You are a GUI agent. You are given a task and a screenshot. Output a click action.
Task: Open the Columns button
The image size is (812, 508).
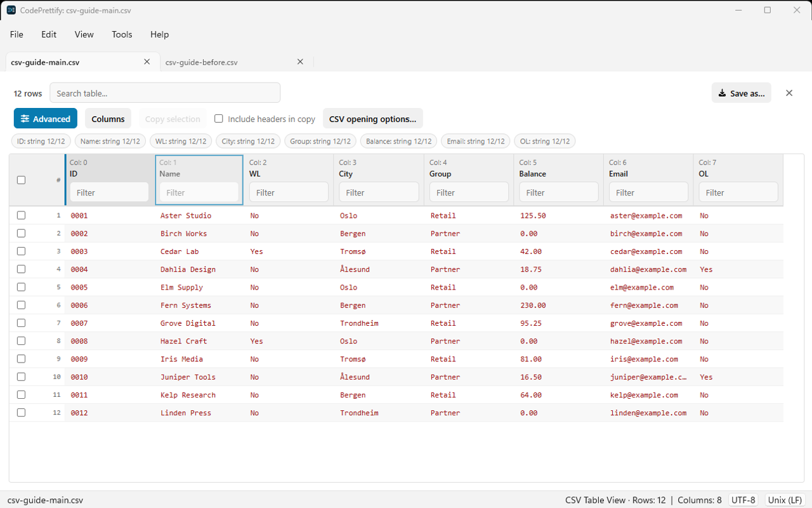click(x=108, y=119)
